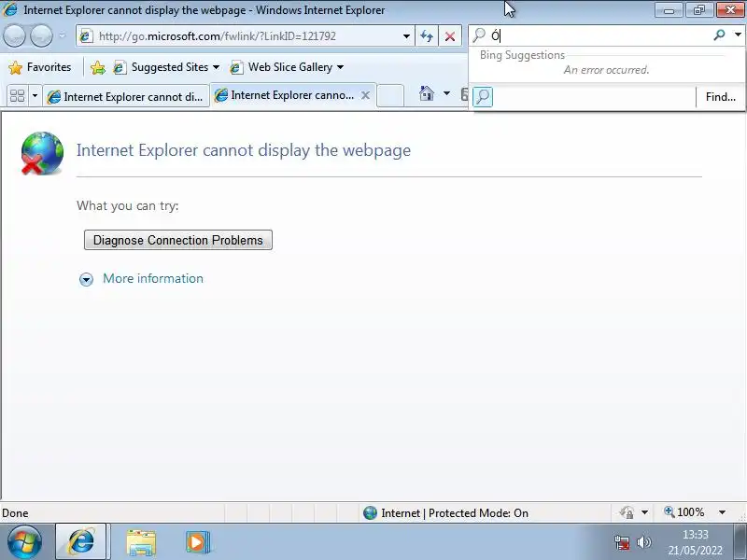Click the search magnifier button
This screenshot has height=560, width=747.
(719, 35)
